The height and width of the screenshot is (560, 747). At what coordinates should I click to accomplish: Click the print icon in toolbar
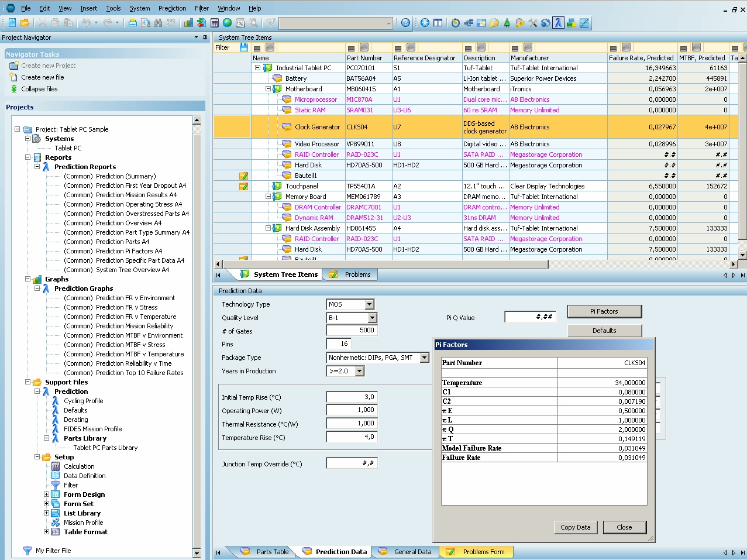point(133,23)
